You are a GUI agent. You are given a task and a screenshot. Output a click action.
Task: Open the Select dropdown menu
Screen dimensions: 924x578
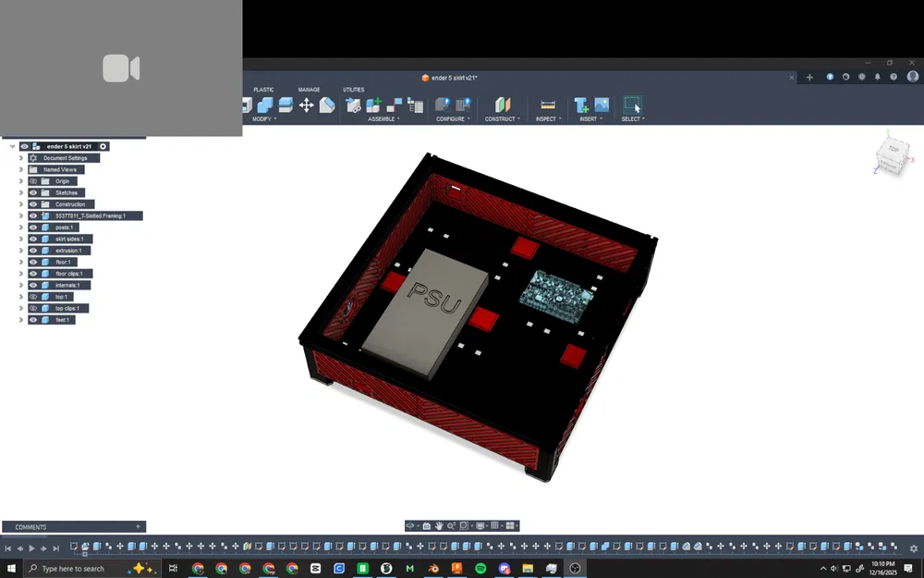tap(633, 119)
